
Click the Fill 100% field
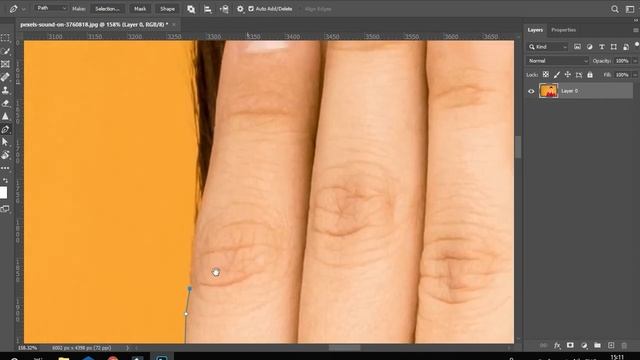[x=622, y=75]
